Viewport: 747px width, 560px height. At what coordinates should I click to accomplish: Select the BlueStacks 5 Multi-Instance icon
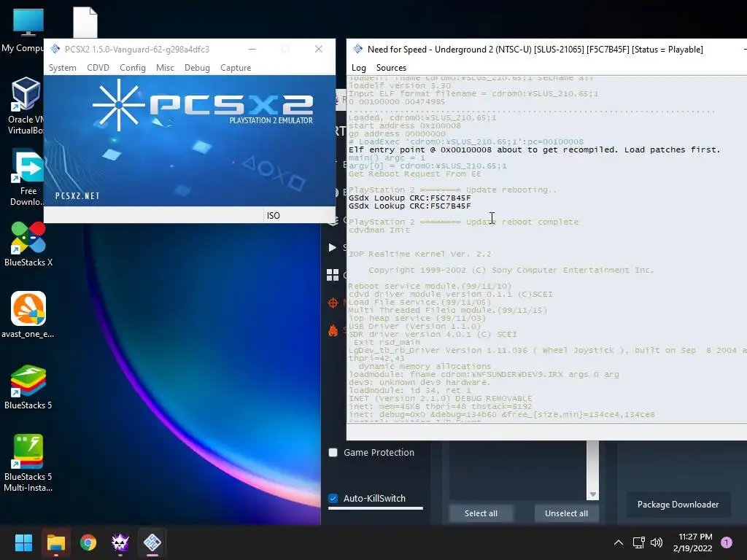pyautogui.click(x=28, y=463)
